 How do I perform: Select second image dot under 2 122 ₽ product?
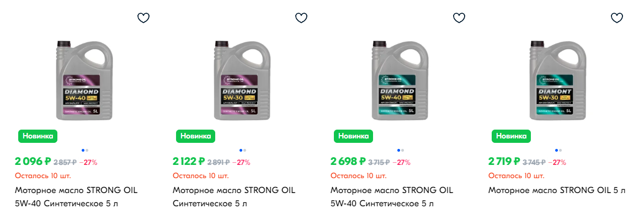click(244, 151)
